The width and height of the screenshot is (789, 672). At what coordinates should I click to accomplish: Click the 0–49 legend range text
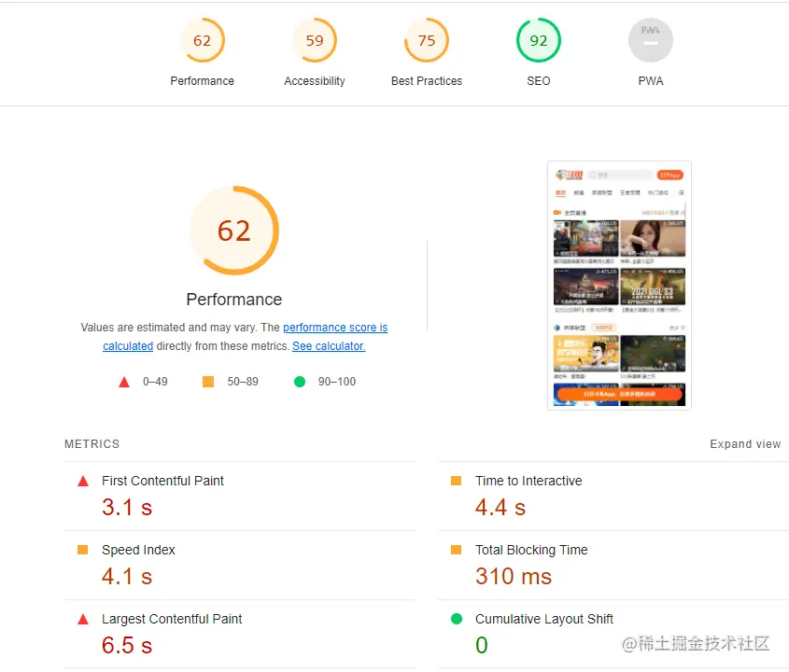pos(155,382)
